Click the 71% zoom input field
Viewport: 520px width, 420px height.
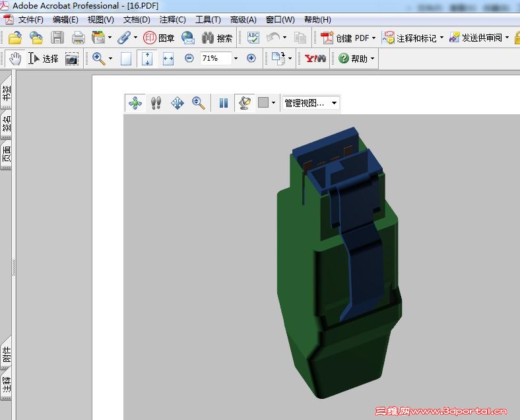pyautogui.click(x=216, y=58)
